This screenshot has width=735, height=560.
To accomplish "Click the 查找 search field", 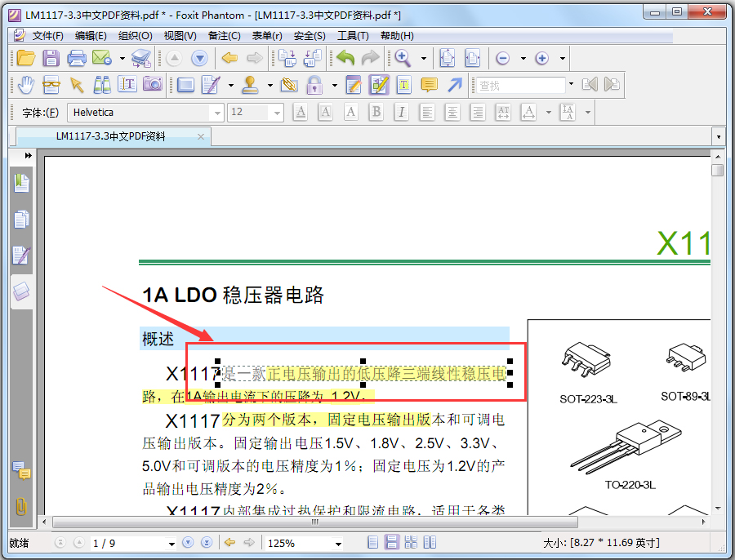I will (x=520, y=85).
